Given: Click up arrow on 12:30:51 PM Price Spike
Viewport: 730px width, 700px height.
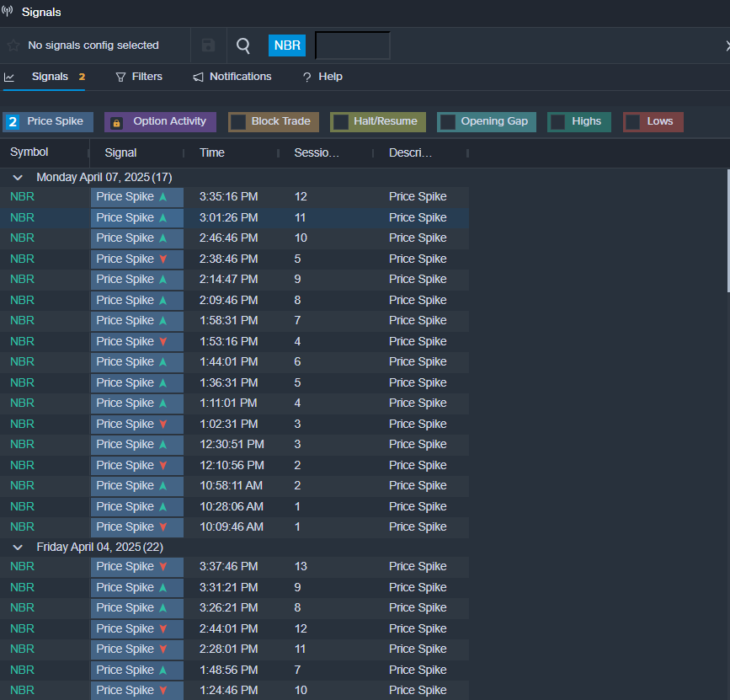Looking at the screenshot, I should click(x=163, y=444).
